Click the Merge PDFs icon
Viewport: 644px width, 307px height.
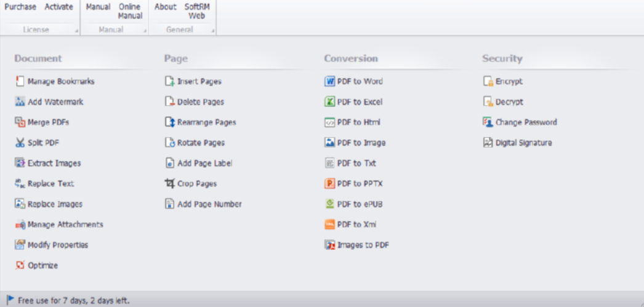pos(20,122)
